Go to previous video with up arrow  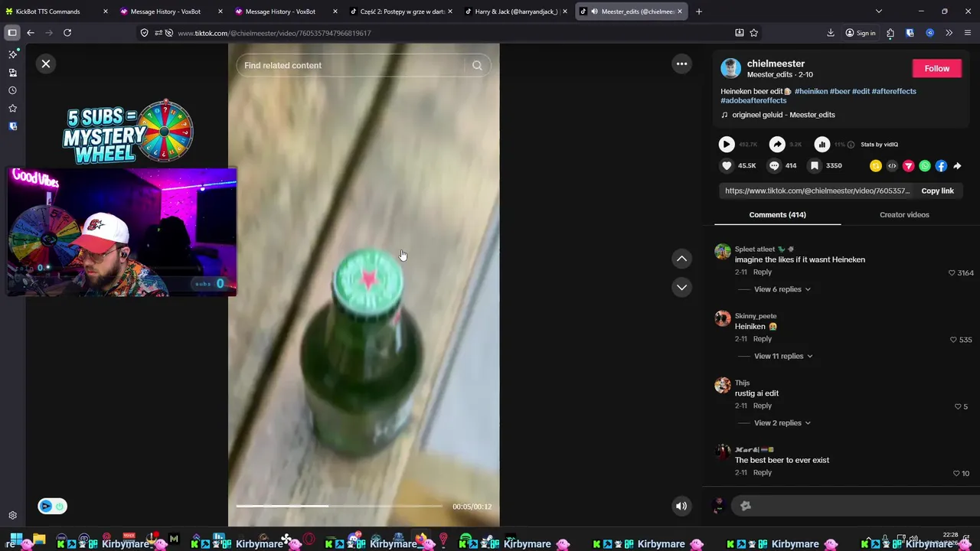click(681, 259)
